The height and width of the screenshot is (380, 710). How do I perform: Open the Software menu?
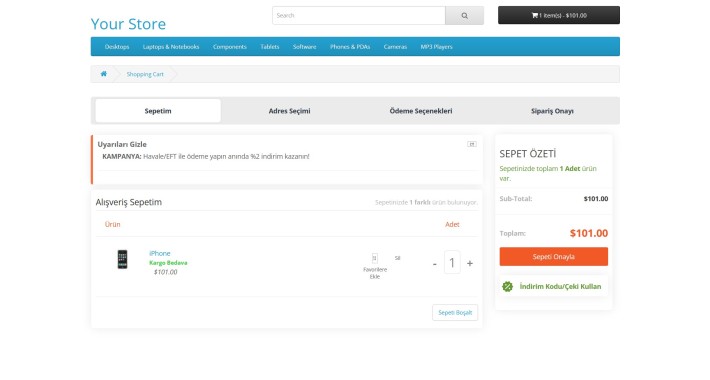click(x=304, y=47)
